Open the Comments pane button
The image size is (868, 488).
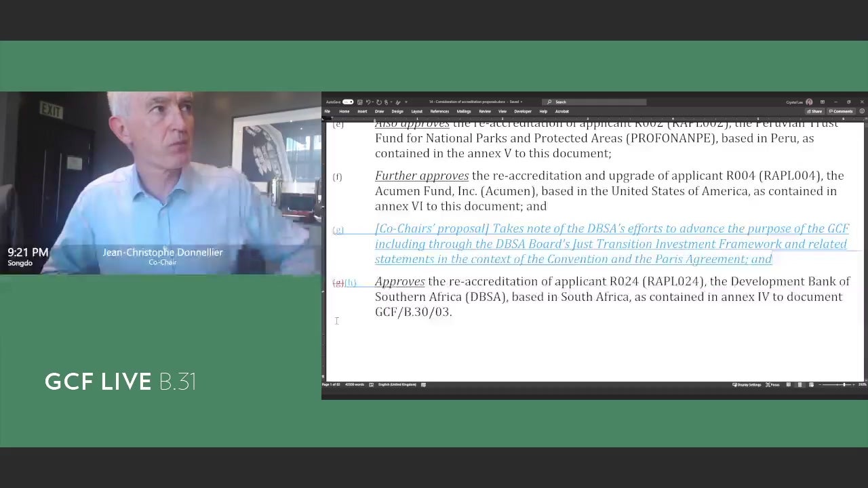[841, 111]
